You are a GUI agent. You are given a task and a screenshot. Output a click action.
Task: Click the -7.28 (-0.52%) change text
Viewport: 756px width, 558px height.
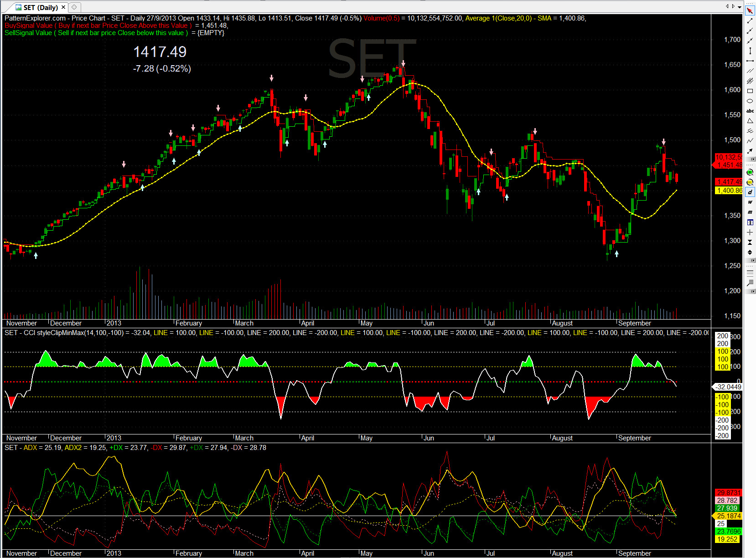(162, 69)
